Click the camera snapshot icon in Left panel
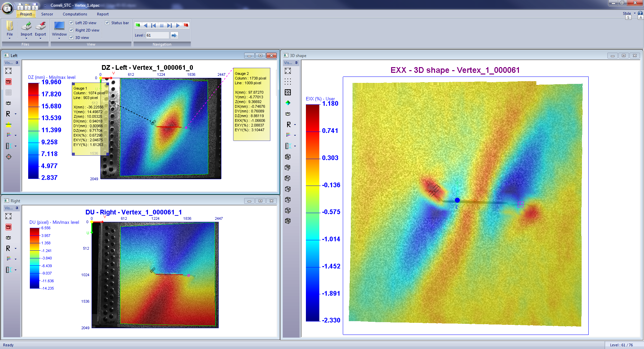 [x=9, y=103]
